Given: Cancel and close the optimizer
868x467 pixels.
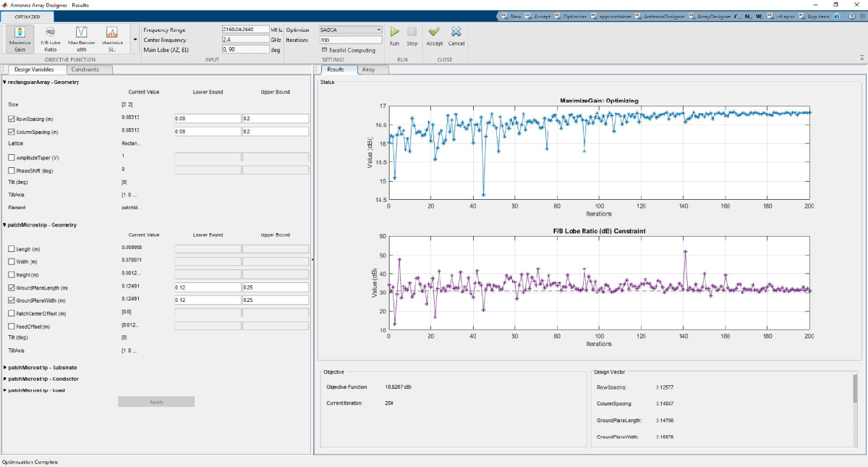Looking at the screenshot, I should 456,35.
